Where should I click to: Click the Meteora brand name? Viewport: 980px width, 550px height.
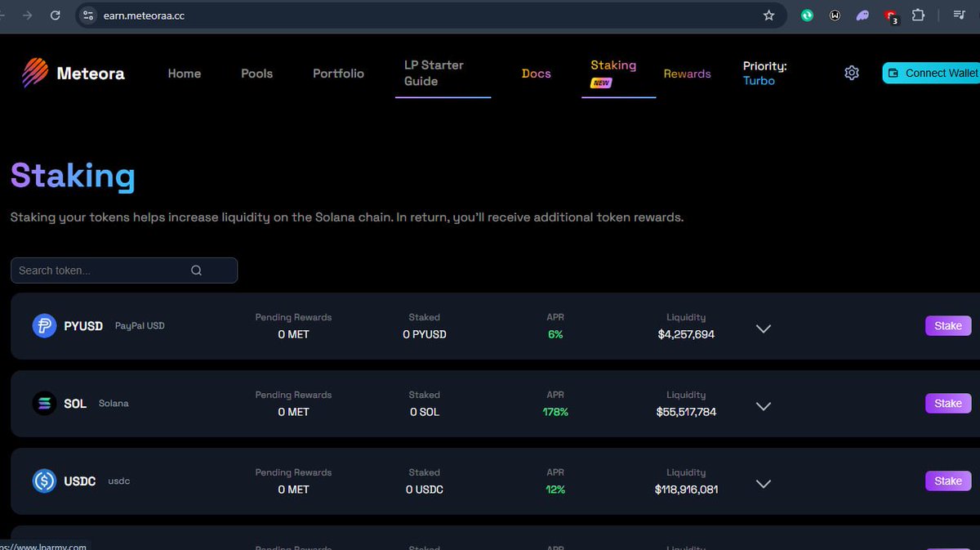tap(91, 73)
